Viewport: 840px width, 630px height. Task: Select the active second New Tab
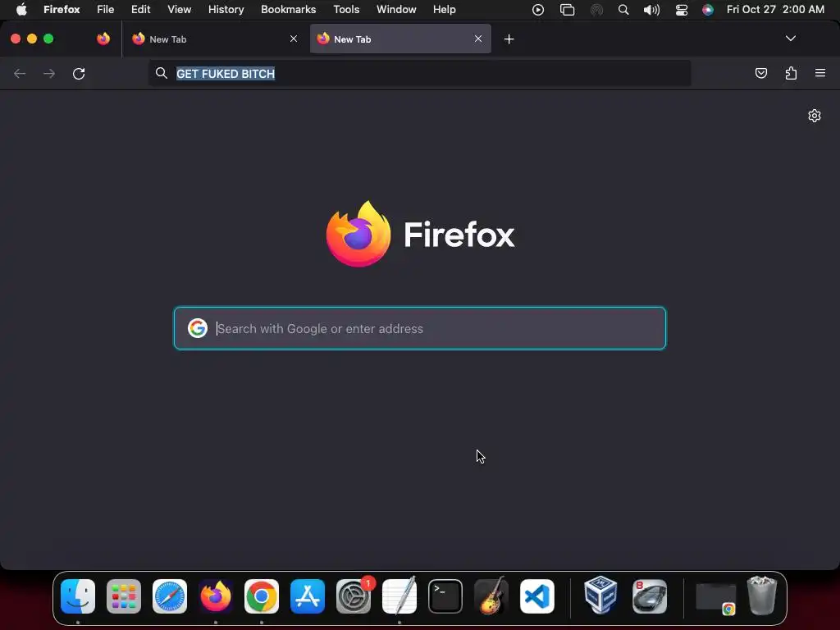point(400,39)
